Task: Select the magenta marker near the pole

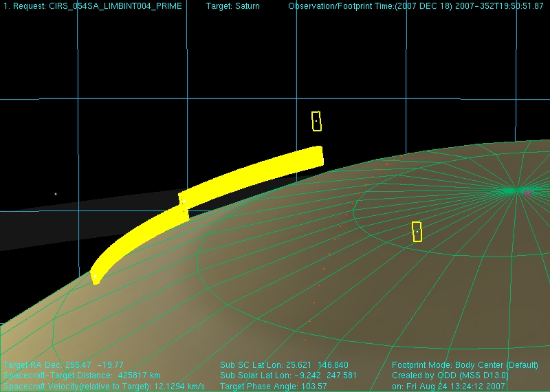Action: [527, 193]
